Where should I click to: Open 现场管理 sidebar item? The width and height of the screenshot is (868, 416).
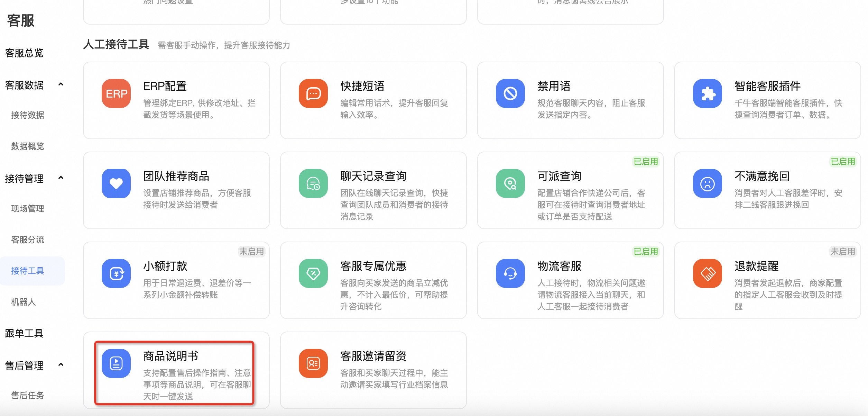pyautogui.click(x=28, y=209)
